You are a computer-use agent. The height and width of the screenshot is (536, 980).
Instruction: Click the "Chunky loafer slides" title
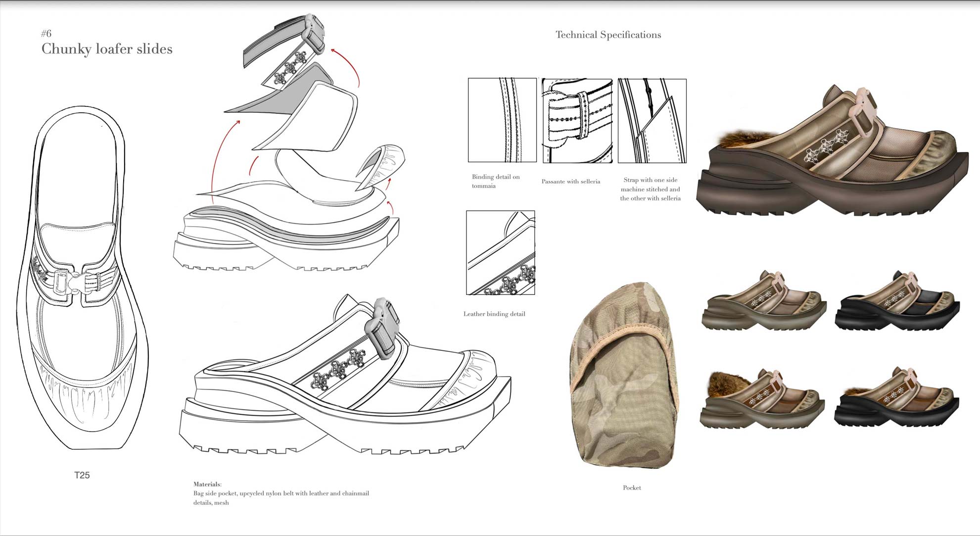(x=107, y=49)
